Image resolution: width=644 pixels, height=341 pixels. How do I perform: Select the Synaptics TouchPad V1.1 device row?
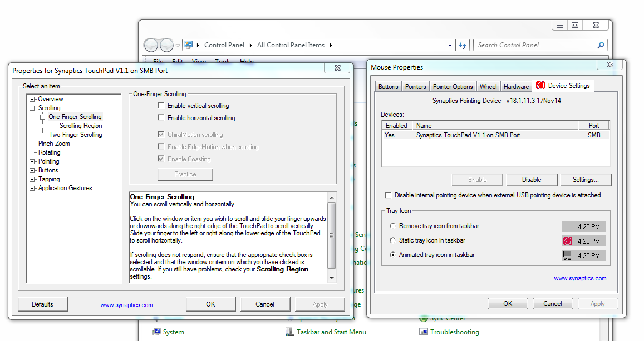(x=496, y=135)
